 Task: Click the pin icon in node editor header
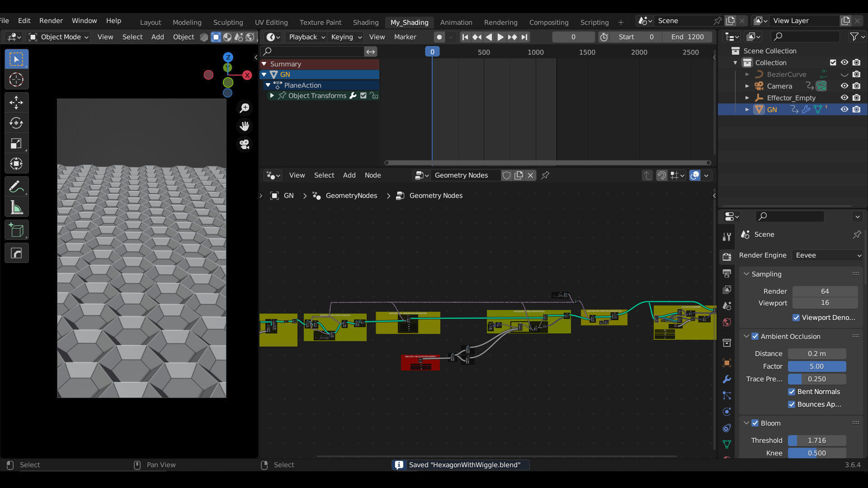click(x=545, y=175)
